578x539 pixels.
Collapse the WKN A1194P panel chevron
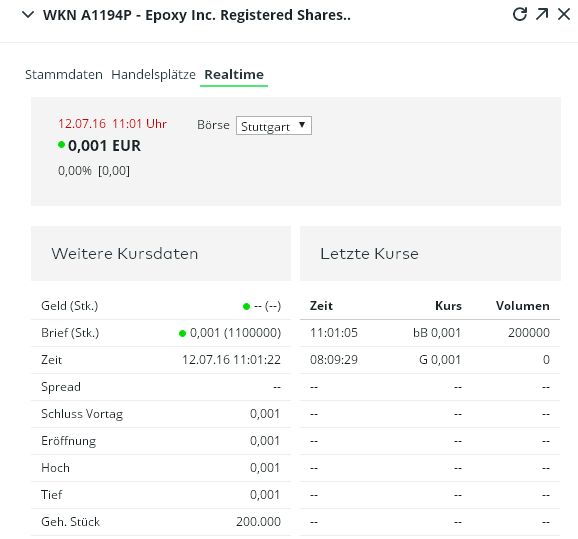click(x=28, y=15)
